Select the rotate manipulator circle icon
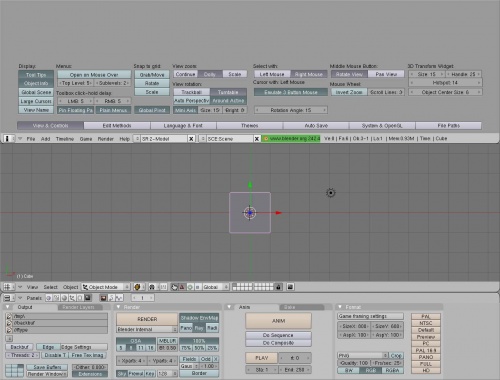The image size is (500, 380). click(190, 287)
